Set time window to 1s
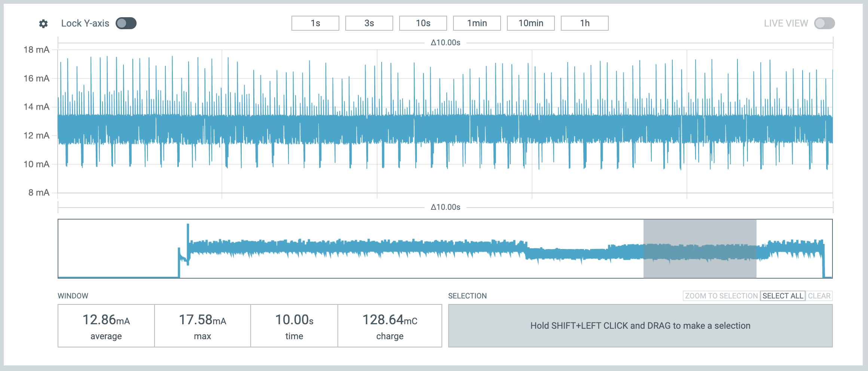 pos(315,23)
